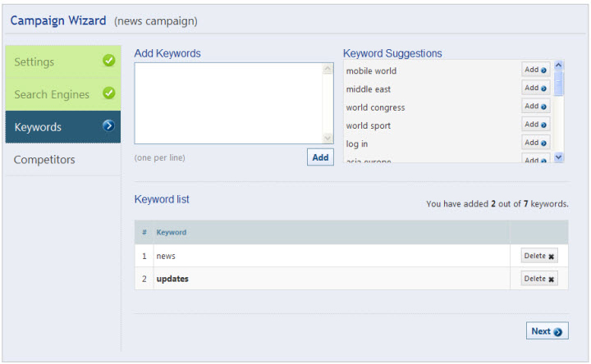Add the "world congress" keyword suggestion

pyautogui.click(x=535, y=107)
